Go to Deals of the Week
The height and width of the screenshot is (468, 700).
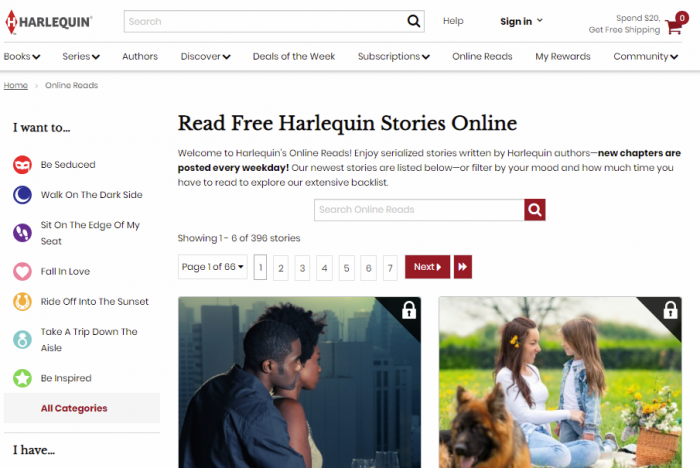tap(294, 56)
